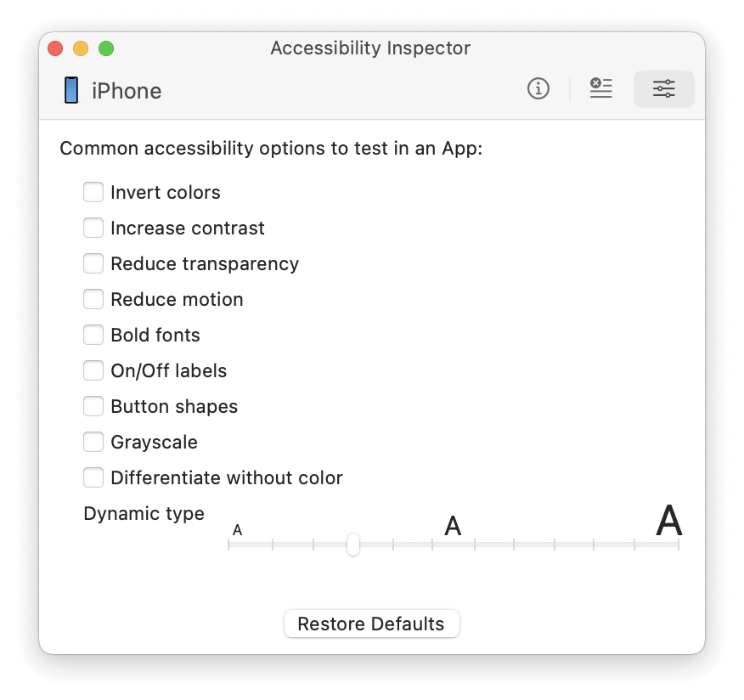Screen dimensions: 744x700
Task: Open the Inspection info tab icon
Action: [x=538, y=88]
